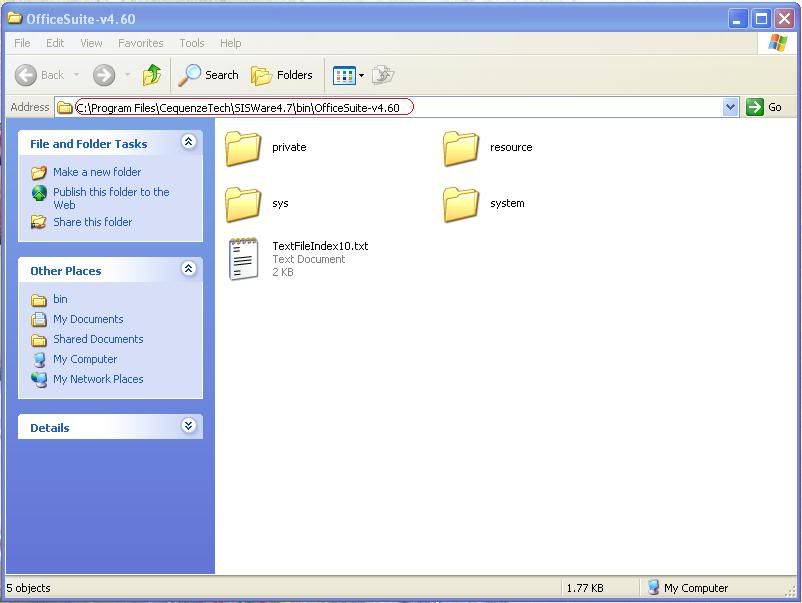Click the Folders toolbar label
Image resolution: width=802 pixels, height=603 pixels.
tap(295, 75)
